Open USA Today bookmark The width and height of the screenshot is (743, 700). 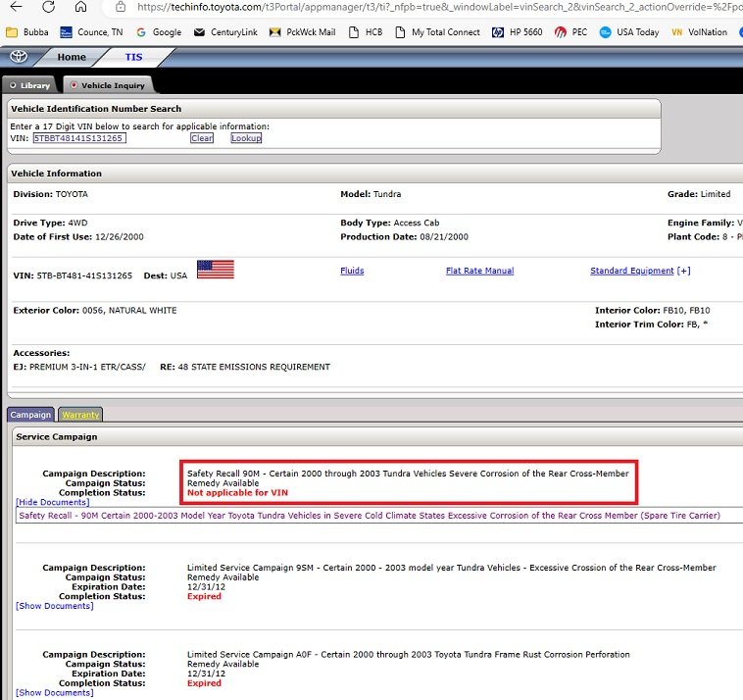click(629, 32)
